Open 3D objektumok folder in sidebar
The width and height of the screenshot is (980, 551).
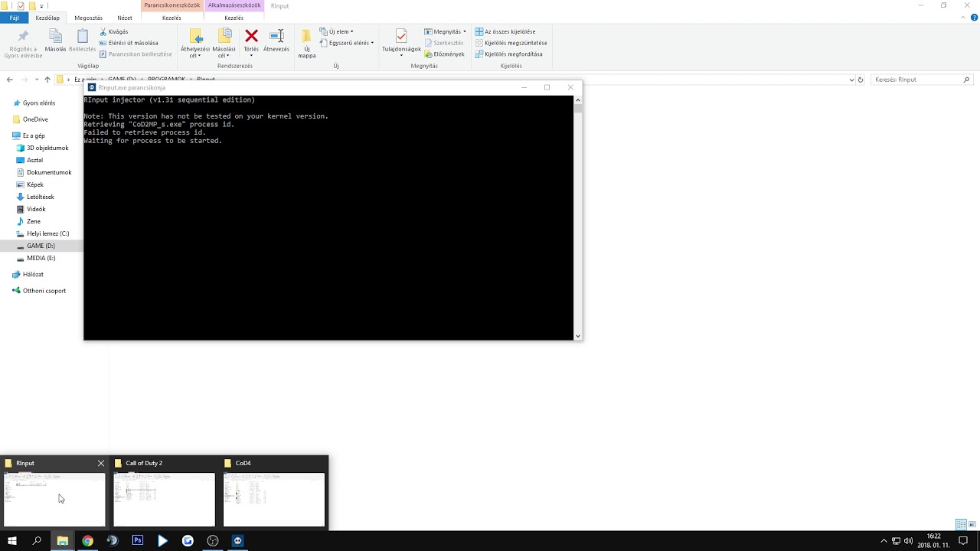(x=43, y=148)
